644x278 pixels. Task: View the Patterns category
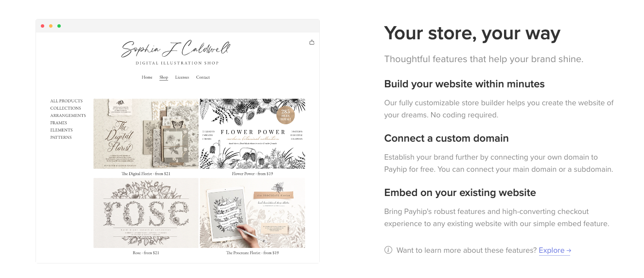click(61, 137)
